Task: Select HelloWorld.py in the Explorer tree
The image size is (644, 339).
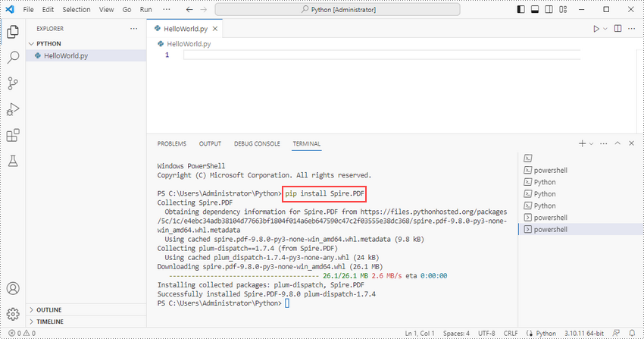Action: coord(86,55)
